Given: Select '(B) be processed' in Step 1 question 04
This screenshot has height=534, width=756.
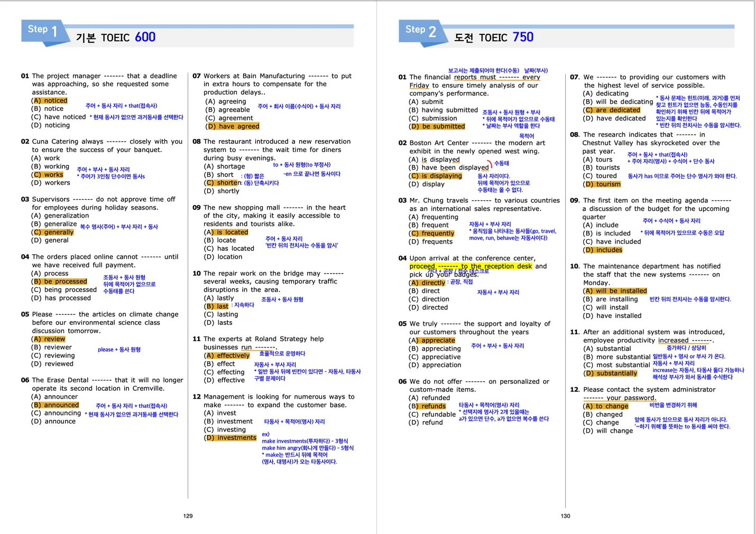Looking at the screenshot, I should coord(59,282).
